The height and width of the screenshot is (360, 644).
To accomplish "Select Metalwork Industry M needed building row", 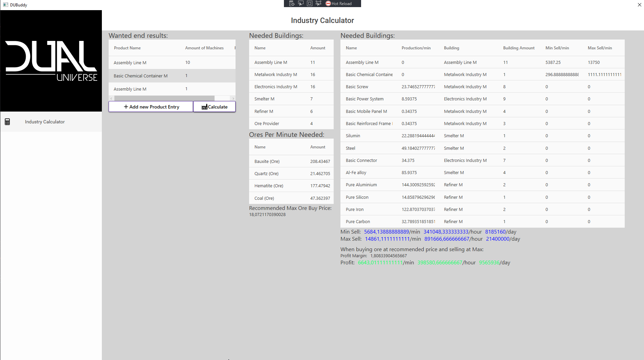I will tap(291, 75).
